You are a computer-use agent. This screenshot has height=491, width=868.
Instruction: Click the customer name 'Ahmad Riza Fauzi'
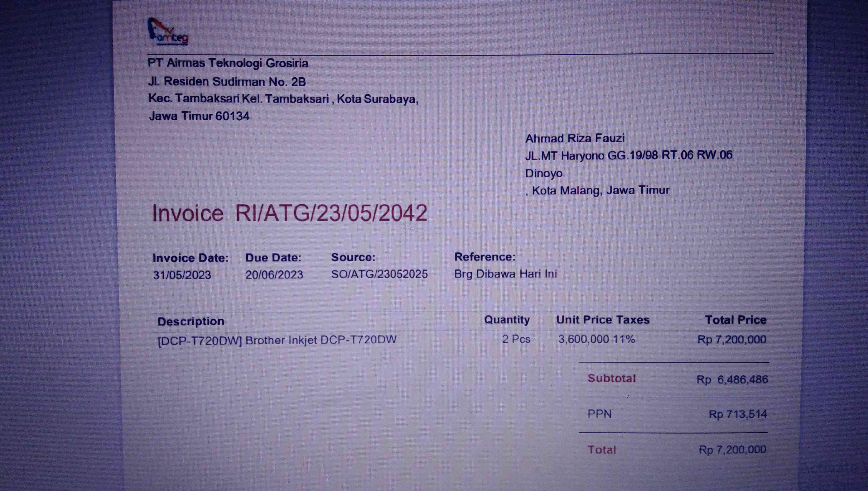point(575,138)
